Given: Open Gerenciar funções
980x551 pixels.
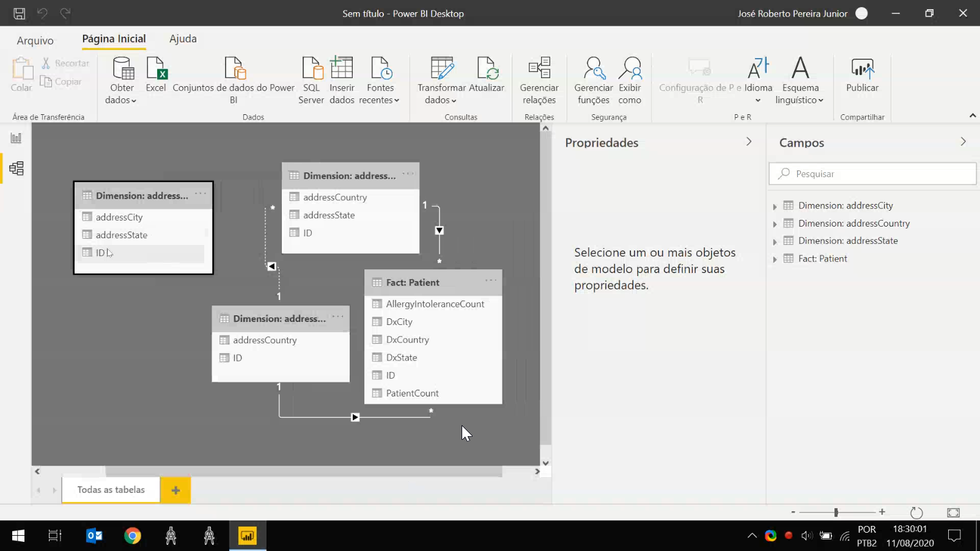Looking at the screenshot, I should tap(594, 80).
